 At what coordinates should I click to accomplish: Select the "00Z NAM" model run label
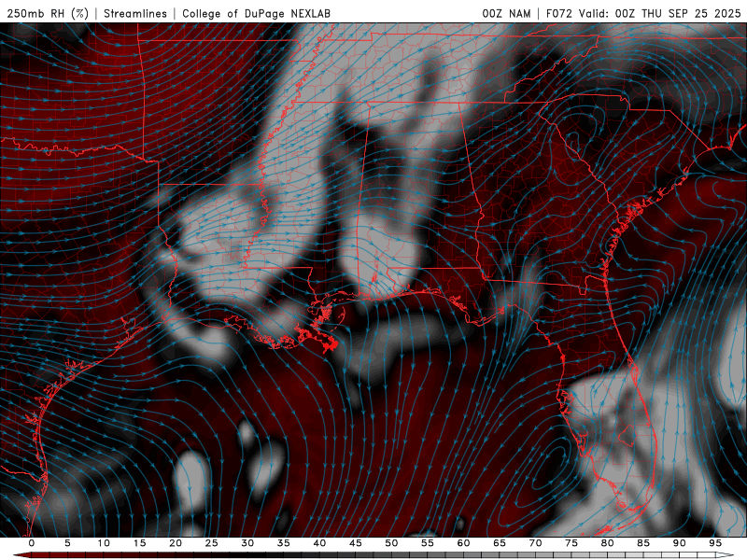click(x=506, y=14)
